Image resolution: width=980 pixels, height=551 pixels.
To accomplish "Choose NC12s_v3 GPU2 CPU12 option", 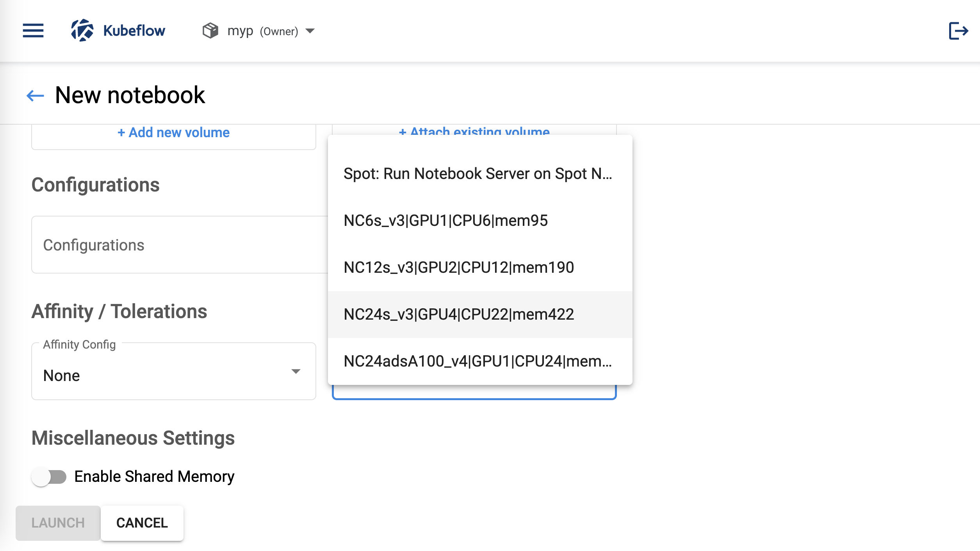I will [x=459, y=268].
